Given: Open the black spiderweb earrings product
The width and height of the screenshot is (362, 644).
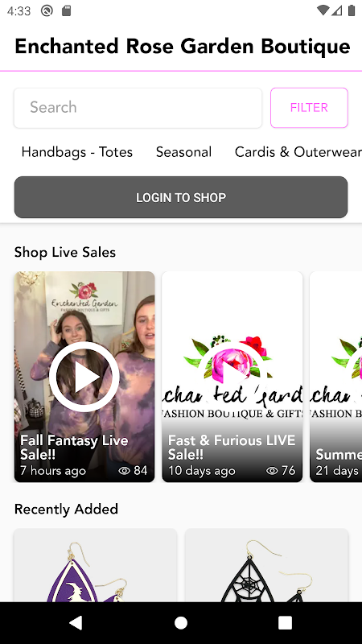Looking at the screenshot, I should click(266, 566).
